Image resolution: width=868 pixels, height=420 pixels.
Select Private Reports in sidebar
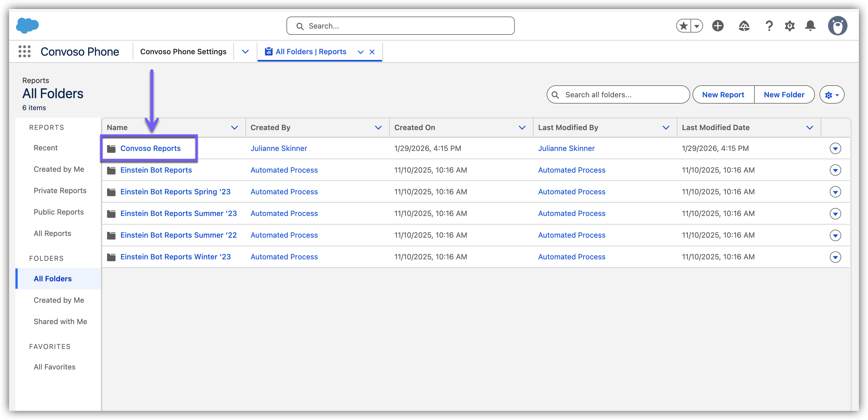coord(60,191)
